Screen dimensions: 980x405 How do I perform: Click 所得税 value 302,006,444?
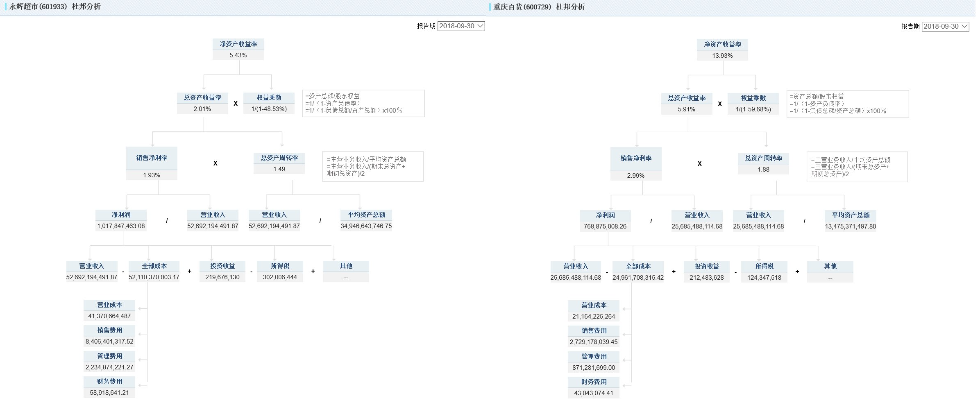point(280,277)
